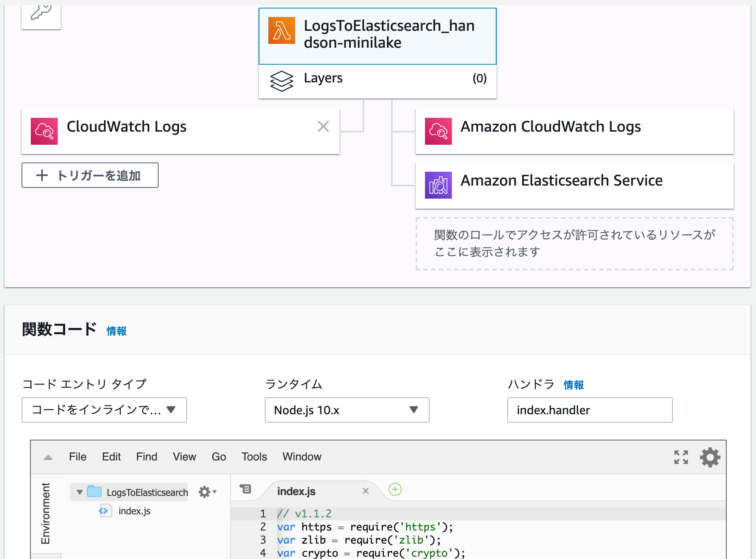Click the Amazon CloudWatch Logs resource icon
The width and height of the screenshot is (756, 559).
coord(438,131)
